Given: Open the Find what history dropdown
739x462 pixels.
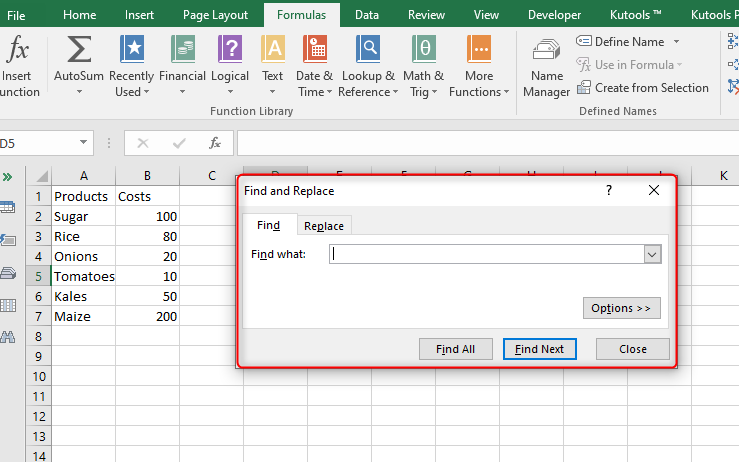Looking at the screenshot, I should (x=652, y=255).
